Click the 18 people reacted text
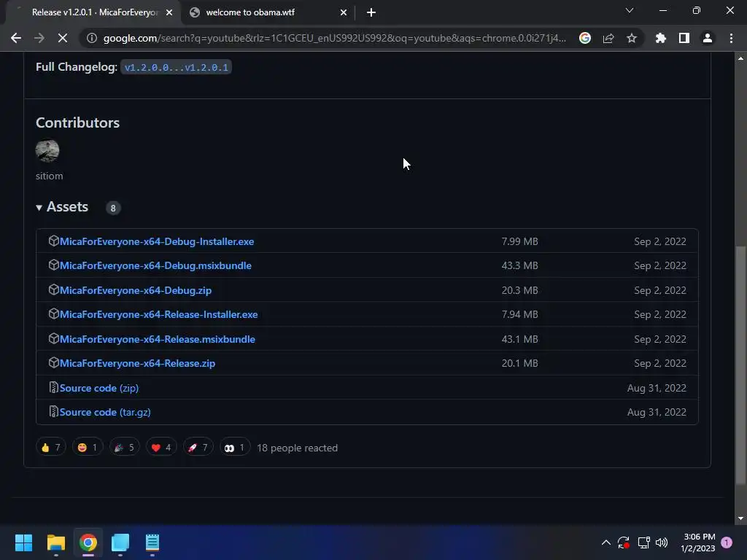Image resolution: width=747 pixels, height=560 pixels. [x=298, y=448]
